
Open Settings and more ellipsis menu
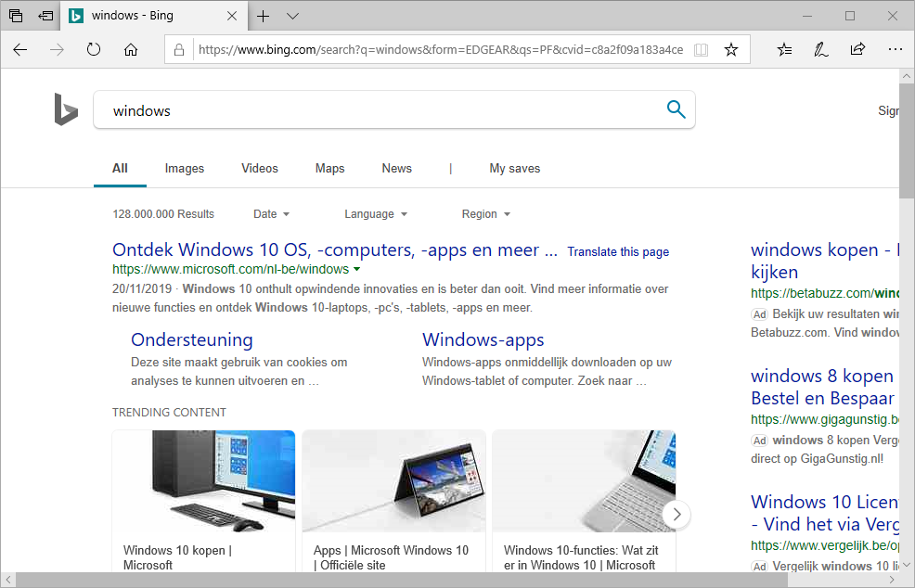pyautogui.click(x=896, y=49)
